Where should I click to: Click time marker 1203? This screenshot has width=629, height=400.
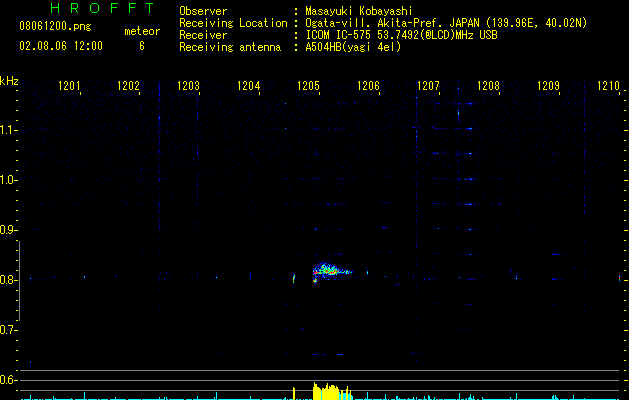(x=189, y=86)
